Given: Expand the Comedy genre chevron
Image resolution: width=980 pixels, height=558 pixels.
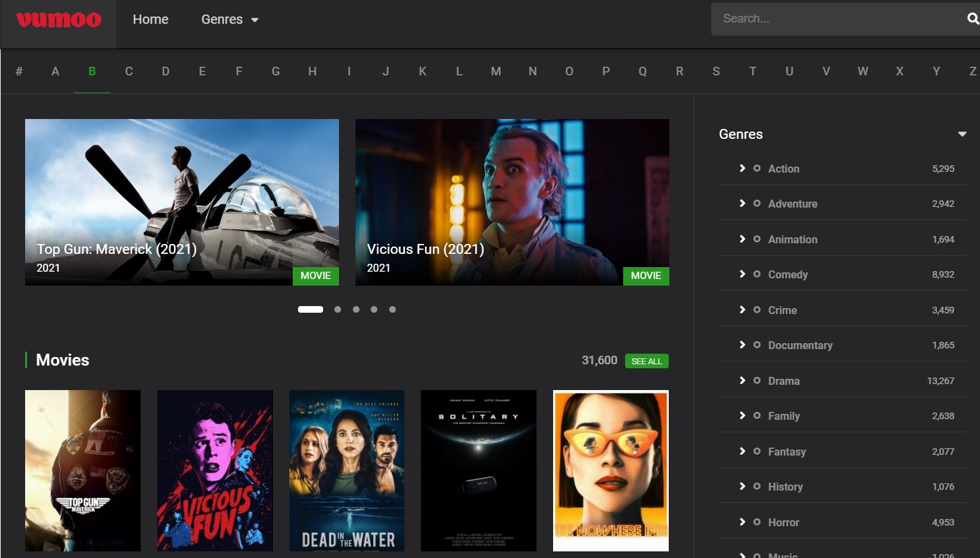Looking at the screenshot, I should tap(742, 274).
